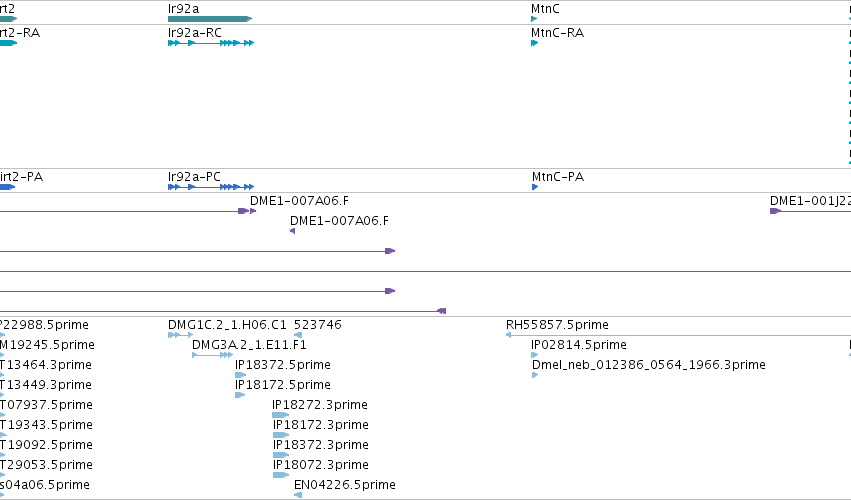Click the IP18272.3prime feature bar
The width and height of the screenshot is (851, 500).
[281, 415]
